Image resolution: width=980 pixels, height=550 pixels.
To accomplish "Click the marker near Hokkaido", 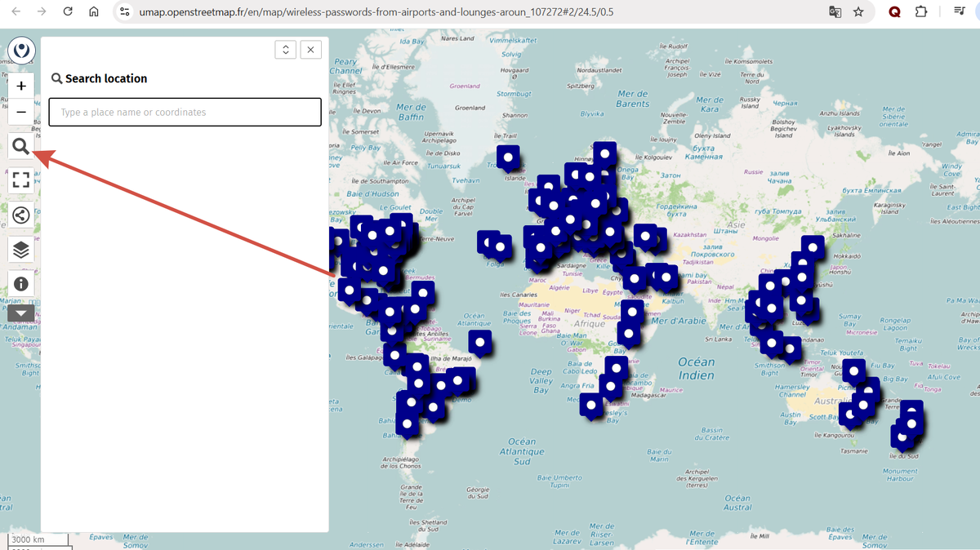I will click(x=813, y=248).
